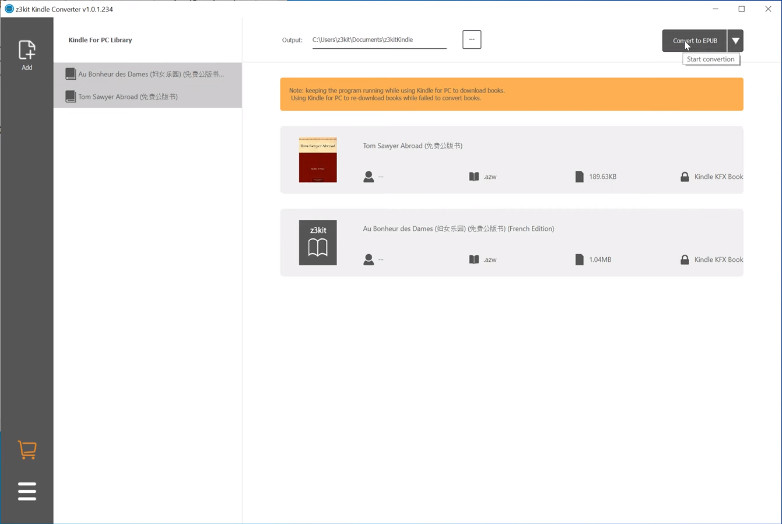Click the z3kit placeholder cover for Au Bonheur

(x=318, y=242)
